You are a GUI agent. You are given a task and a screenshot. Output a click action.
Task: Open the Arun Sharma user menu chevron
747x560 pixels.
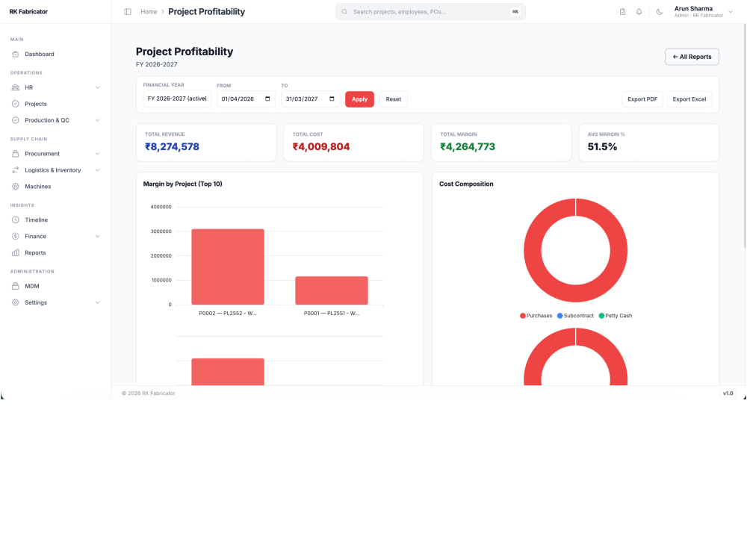731,12
